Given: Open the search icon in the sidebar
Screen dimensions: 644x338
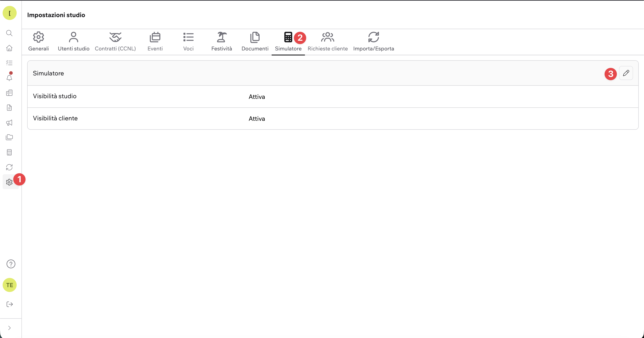Looking at the screenshot, I should pyautogui.click(x=9, y=33).
